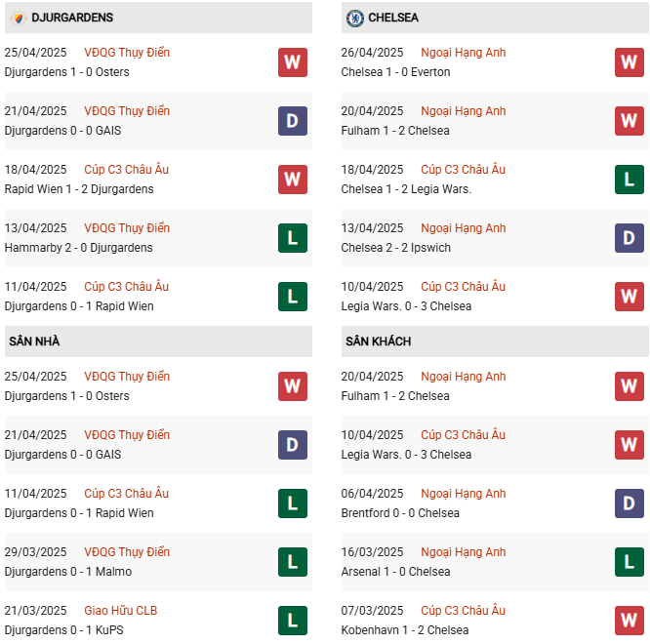The image size is (650, 644).
Task: Click W badge for Kobenhavn 1-2 Chelsea
Action: (x=629, y=621)
